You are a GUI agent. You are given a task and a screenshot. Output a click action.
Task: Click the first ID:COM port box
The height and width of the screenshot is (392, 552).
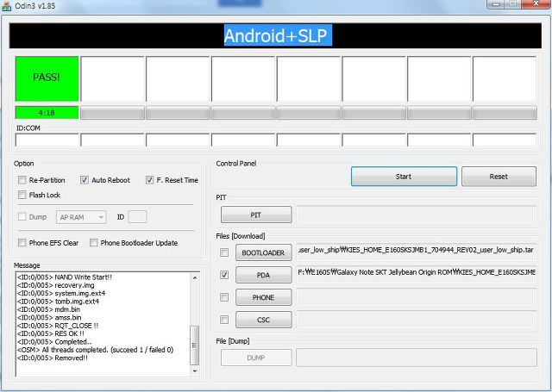47,140
